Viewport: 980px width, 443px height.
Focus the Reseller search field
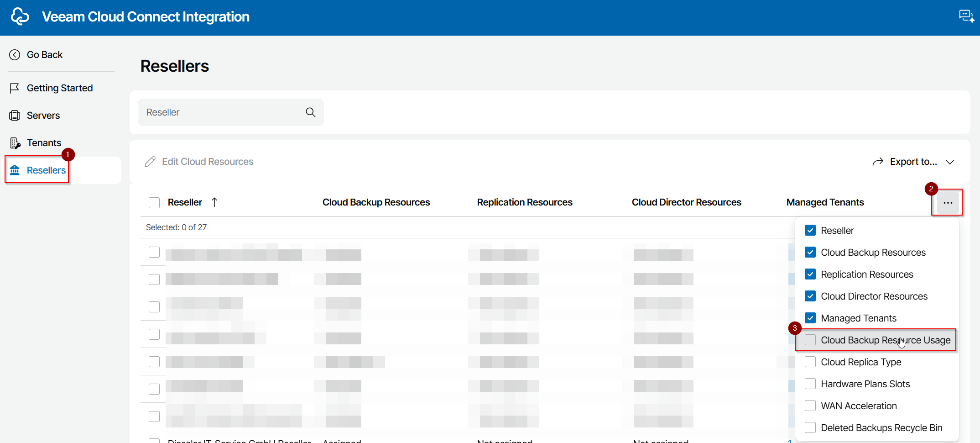click(x=231, y=112)
